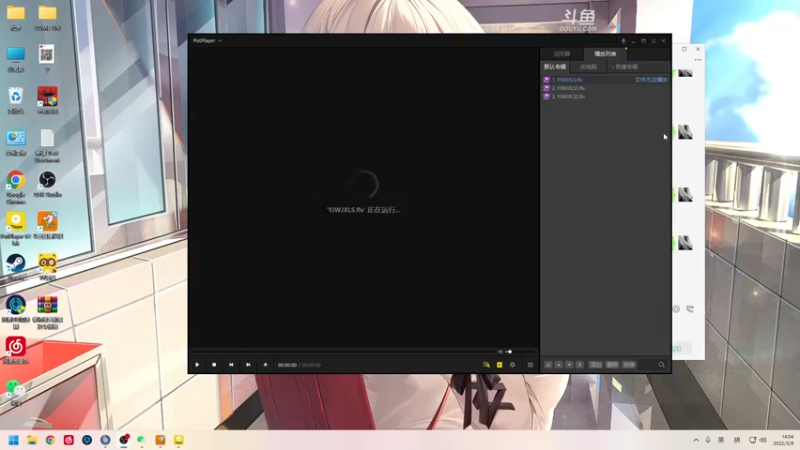Open Google Chrome desktop shortcut
This screenshot has width=800, height=450.
click(x=16, y=187)
